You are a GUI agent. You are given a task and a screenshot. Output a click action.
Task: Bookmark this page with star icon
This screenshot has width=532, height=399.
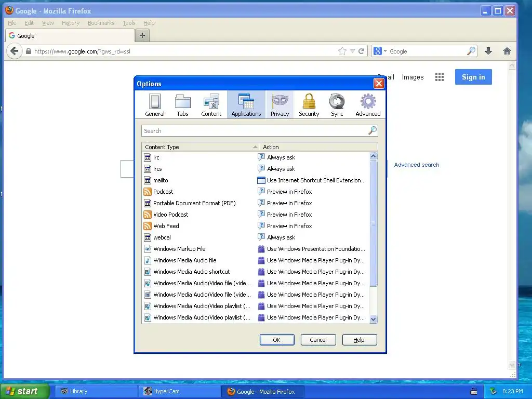342,51
